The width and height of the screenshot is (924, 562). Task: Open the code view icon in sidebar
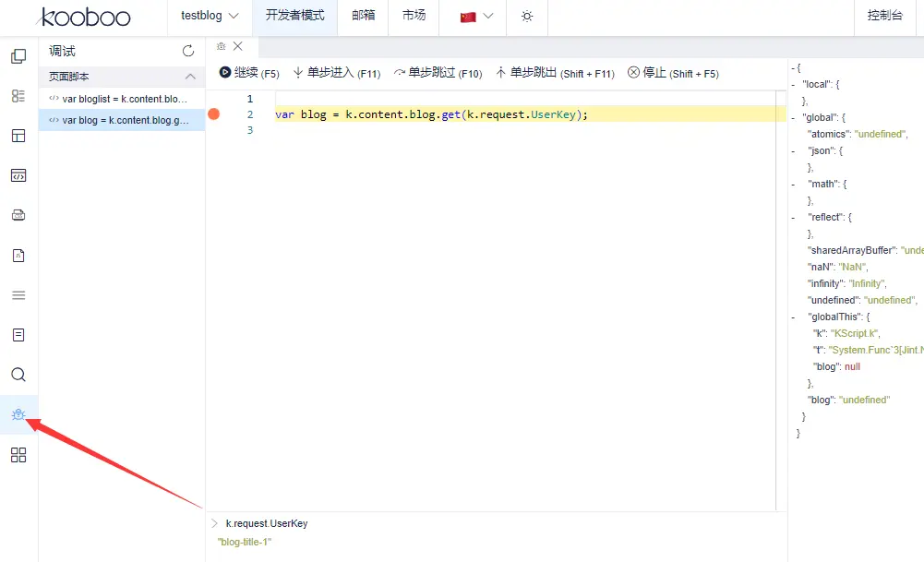click(x=18, y=175)
